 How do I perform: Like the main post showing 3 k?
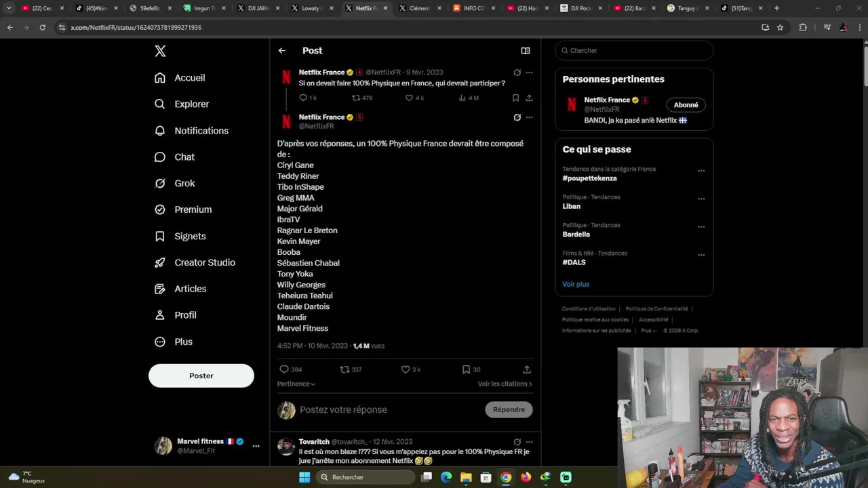click(406, 369)
